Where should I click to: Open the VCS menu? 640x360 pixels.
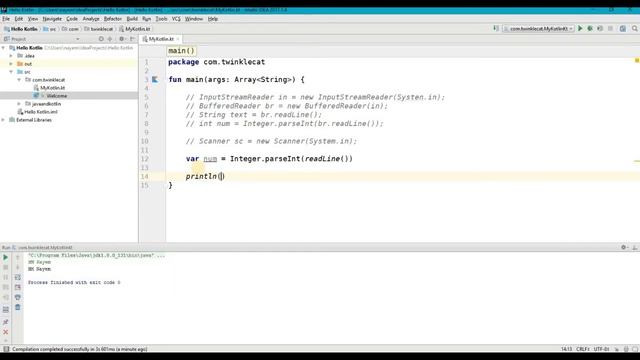click(x=176, y=19)
